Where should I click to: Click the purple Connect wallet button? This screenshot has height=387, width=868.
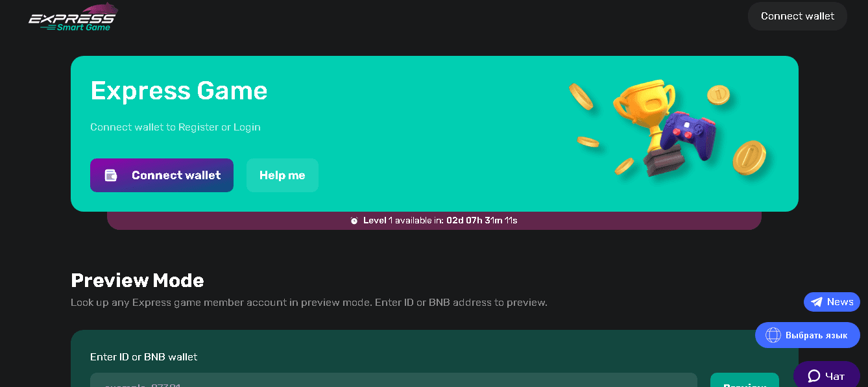[162, 175]
